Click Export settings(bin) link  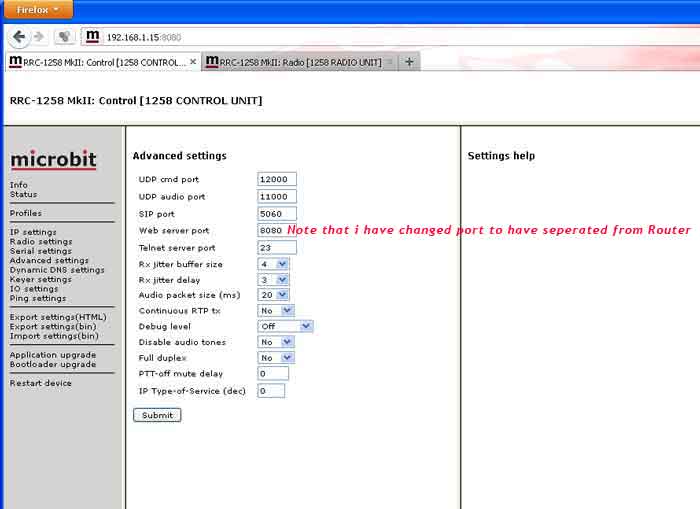[53, 326]
